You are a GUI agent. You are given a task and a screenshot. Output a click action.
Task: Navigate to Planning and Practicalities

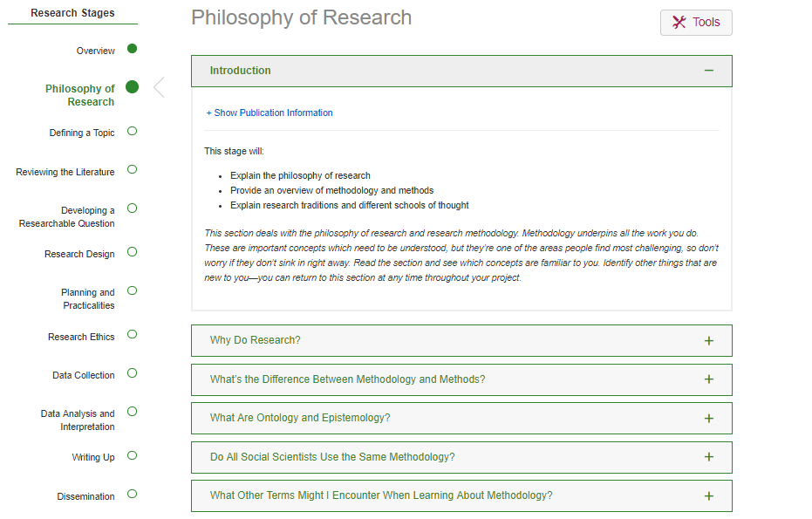88,299
